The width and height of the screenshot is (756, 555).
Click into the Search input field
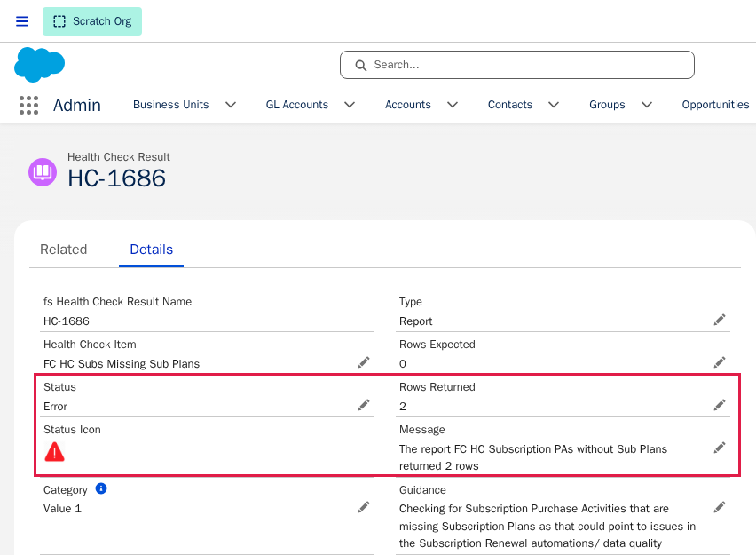[x=516, y=65]
